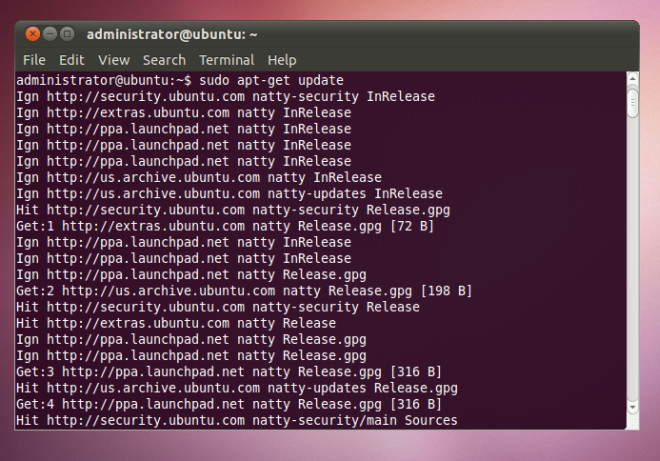Click the Get:3 ppa.launchpad.net line
Screen dimensions: 660x461
pos(229,372)
